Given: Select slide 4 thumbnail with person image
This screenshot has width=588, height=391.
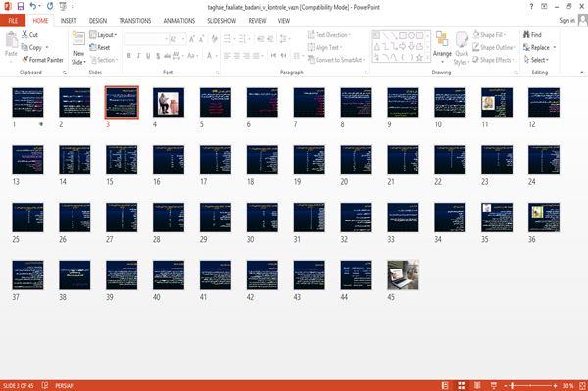Looking at the screenshot, I should [169, 102].
